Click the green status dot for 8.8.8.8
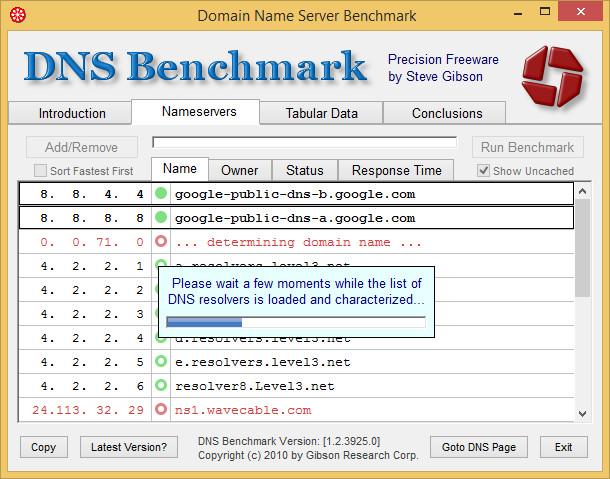Viewport: 610px width, 479px height. pyautogui.click(x=161, y=217)
